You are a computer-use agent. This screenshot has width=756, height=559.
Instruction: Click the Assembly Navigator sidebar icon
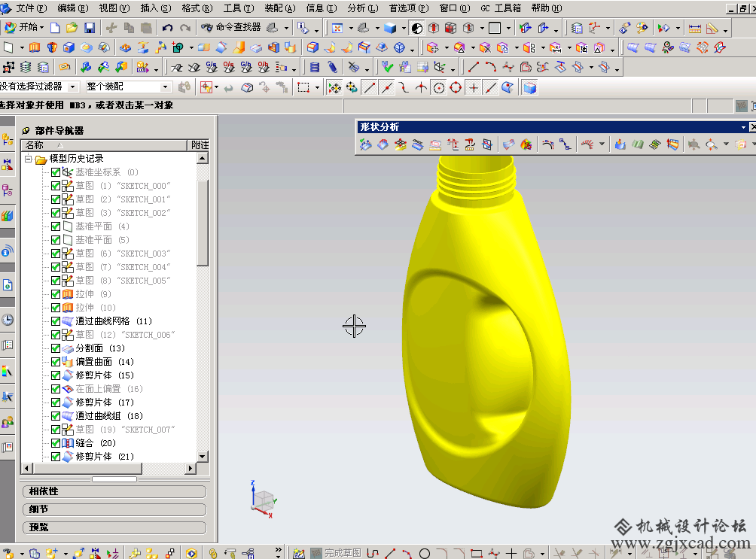[8, 140]
